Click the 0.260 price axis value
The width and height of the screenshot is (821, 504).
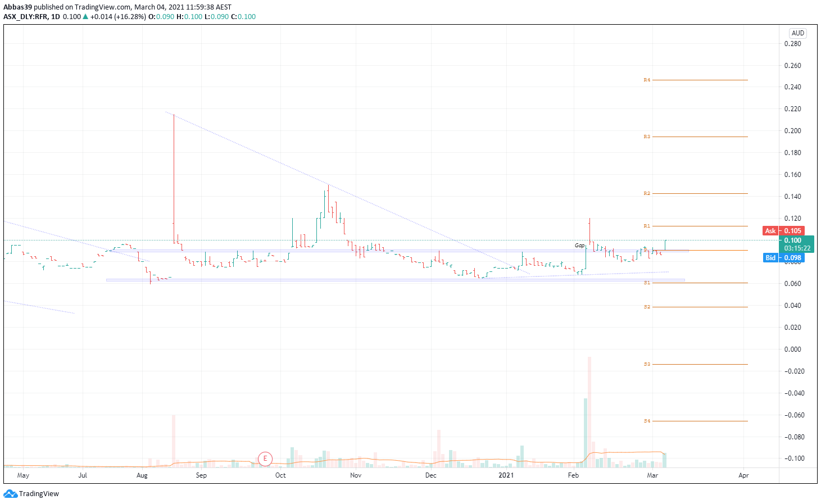(x=793, y=66)
